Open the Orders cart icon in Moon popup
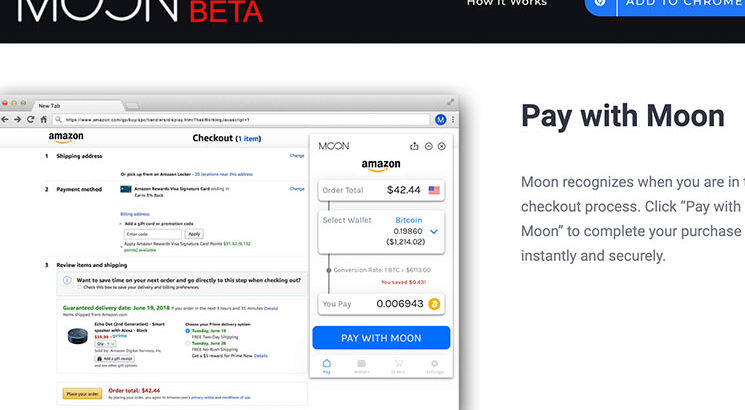 coord(398,366)
